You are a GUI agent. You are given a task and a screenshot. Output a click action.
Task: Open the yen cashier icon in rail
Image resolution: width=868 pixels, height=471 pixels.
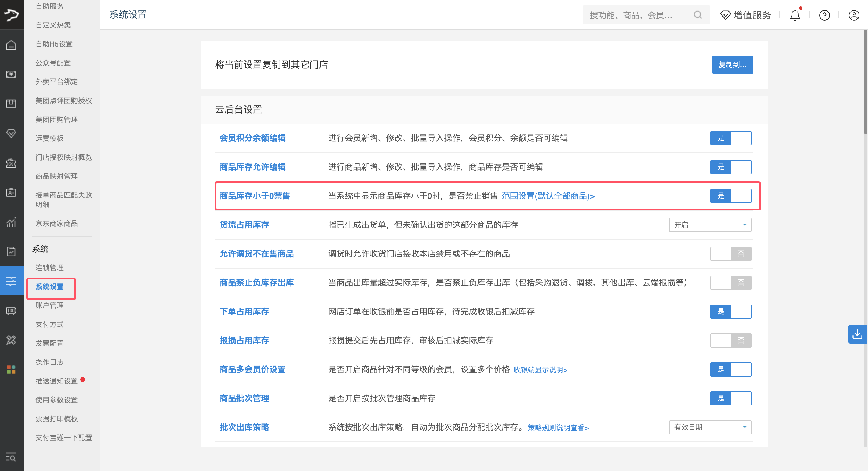(12, 74)
